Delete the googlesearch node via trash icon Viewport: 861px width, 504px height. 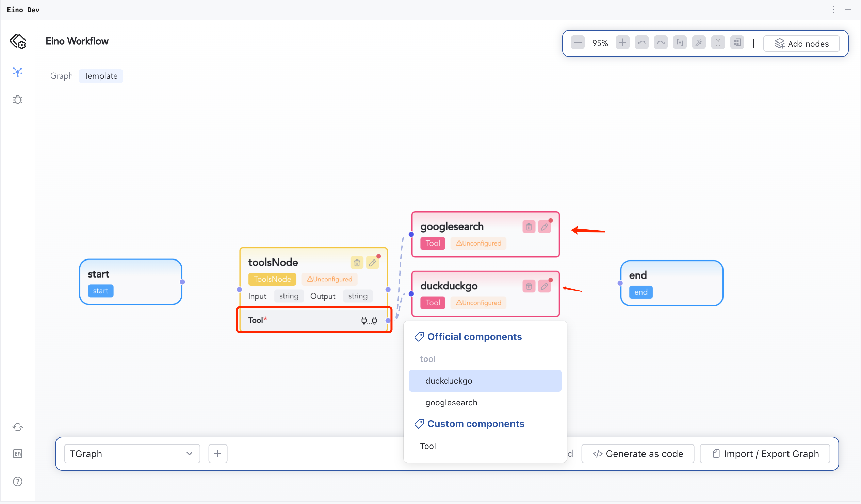(529, 227)
